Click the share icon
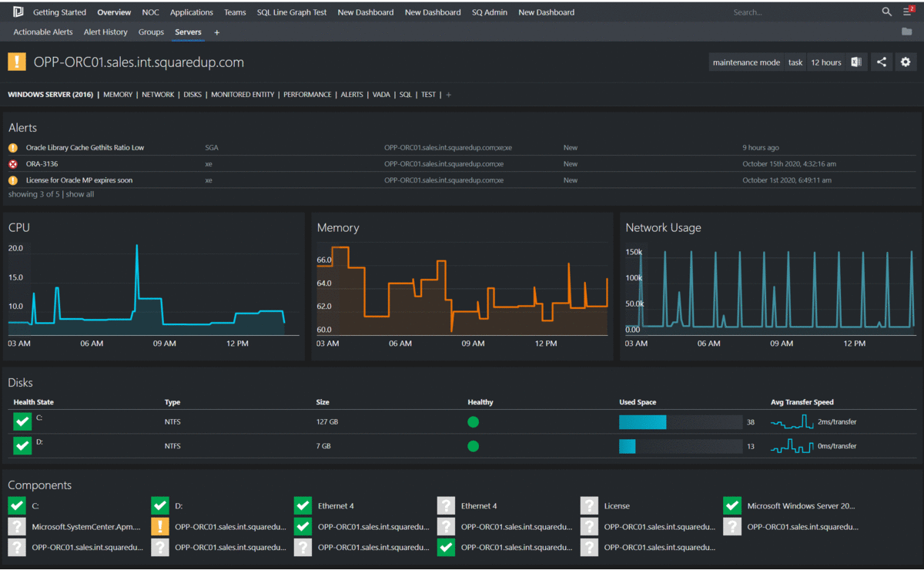Image resolution: width=924 pixels, height=577 pixels. pos(882,62)
